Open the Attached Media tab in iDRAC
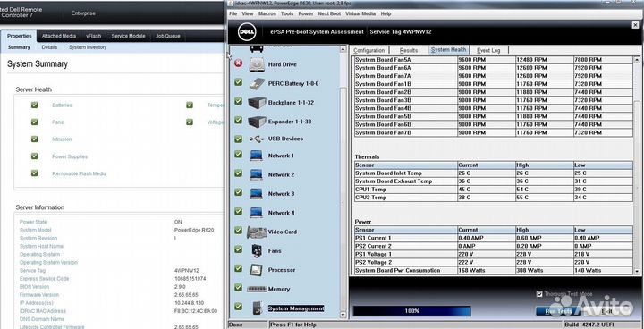The height and width of the screenshot is (329, 644). pyautogui.click(x=59, y=36)
